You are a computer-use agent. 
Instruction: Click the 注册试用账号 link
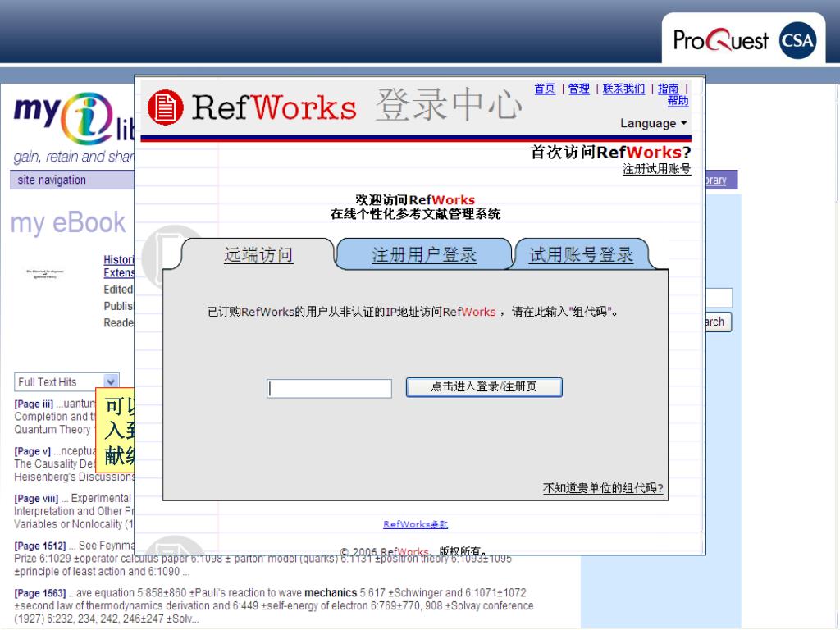point(657,169)
